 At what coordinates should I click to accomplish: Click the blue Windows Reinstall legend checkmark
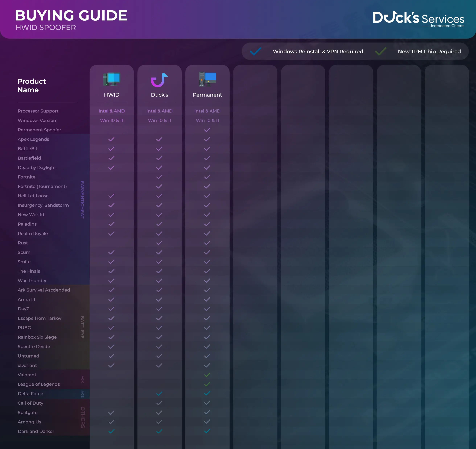pyautogui.click(x=255, y=51)
